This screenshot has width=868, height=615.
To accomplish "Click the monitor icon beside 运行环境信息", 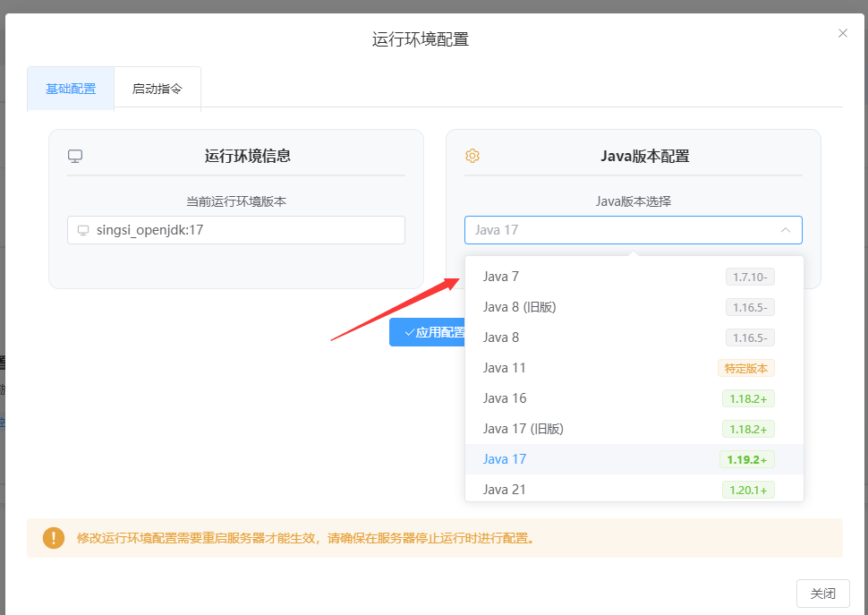I will pos(75,156).
